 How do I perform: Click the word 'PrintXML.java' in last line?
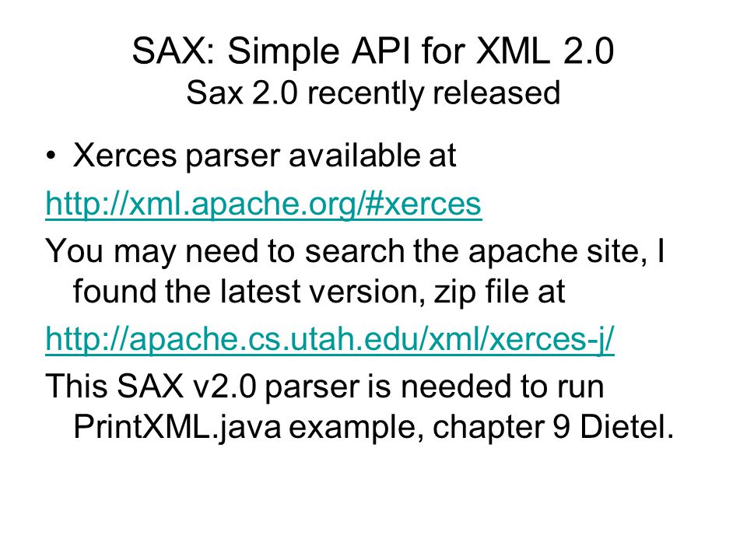click(x=177, y=427)
